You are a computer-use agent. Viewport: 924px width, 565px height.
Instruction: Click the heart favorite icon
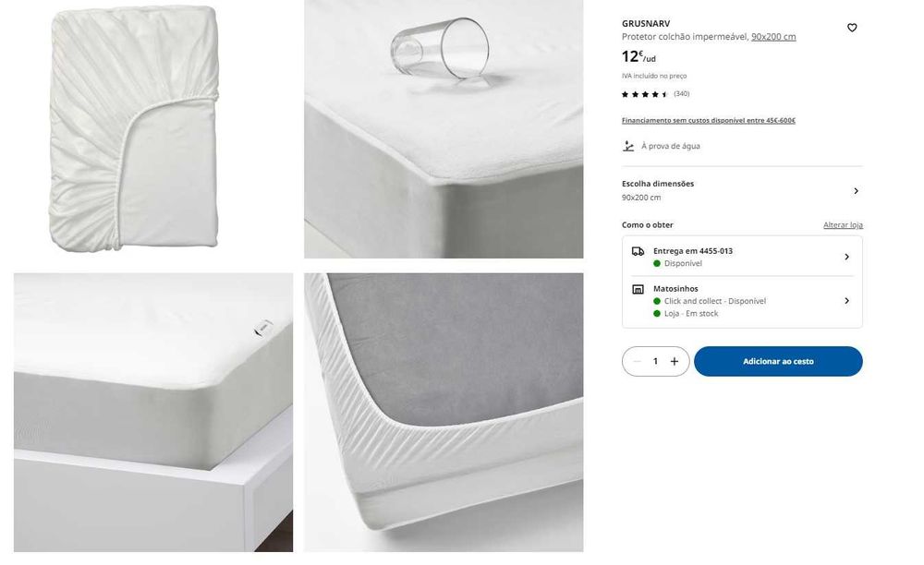tap(852, 28)
